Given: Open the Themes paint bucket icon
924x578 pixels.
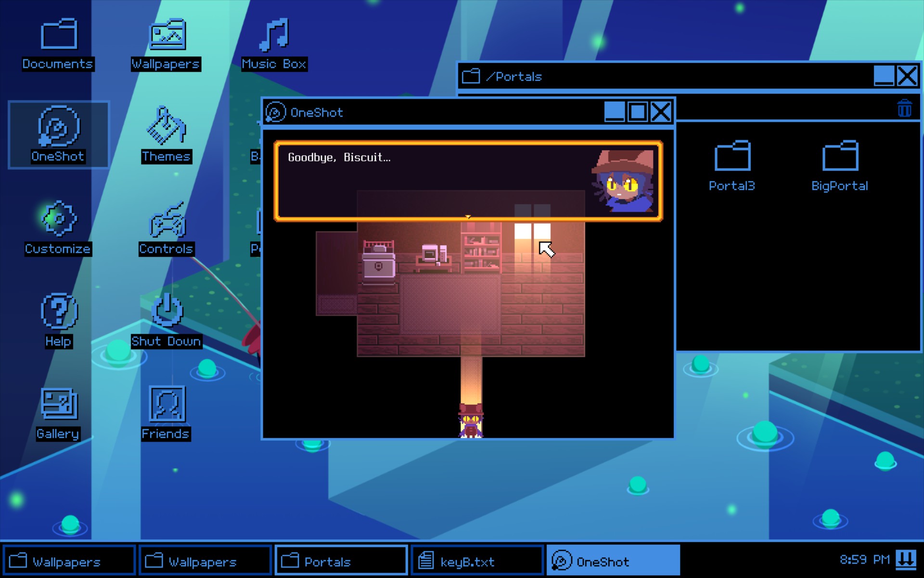Looking at the screenshot, I should 167,135.
